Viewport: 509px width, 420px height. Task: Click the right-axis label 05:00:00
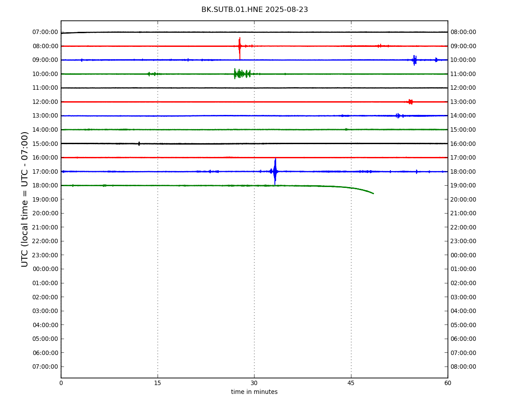coord(463,325)
